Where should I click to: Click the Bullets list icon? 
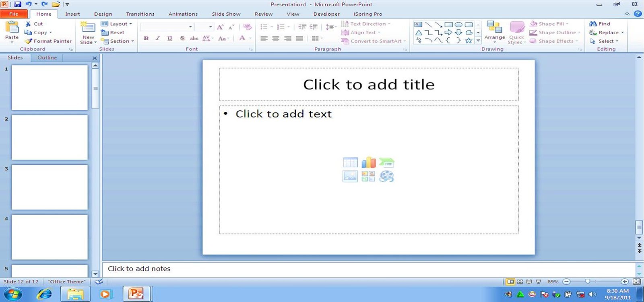coord(264,27)
